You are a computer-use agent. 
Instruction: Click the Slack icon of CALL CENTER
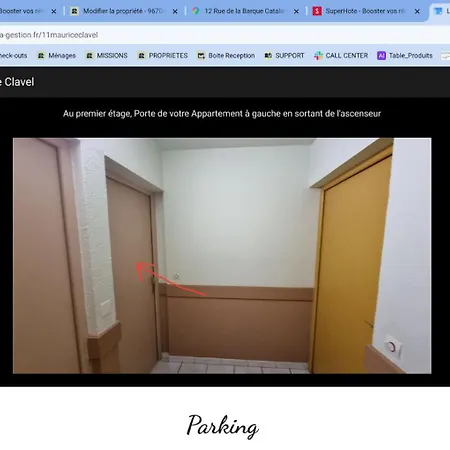coord(318,56)
